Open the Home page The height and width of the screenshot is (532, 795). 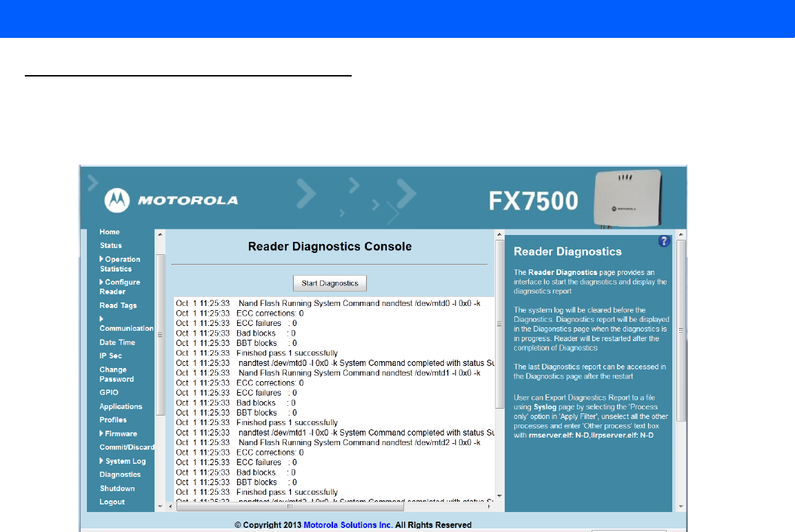tap(110, 232)
